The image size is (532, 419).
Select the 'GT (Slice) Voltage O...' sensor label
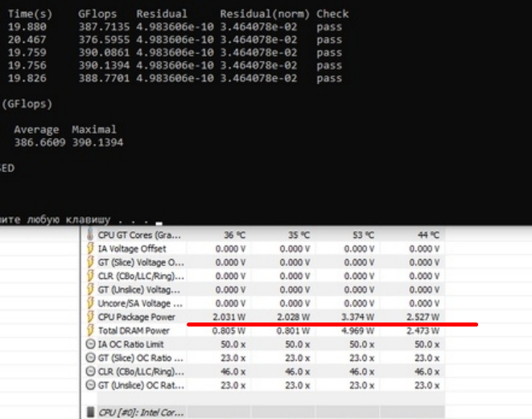click(x=141, y=262)
